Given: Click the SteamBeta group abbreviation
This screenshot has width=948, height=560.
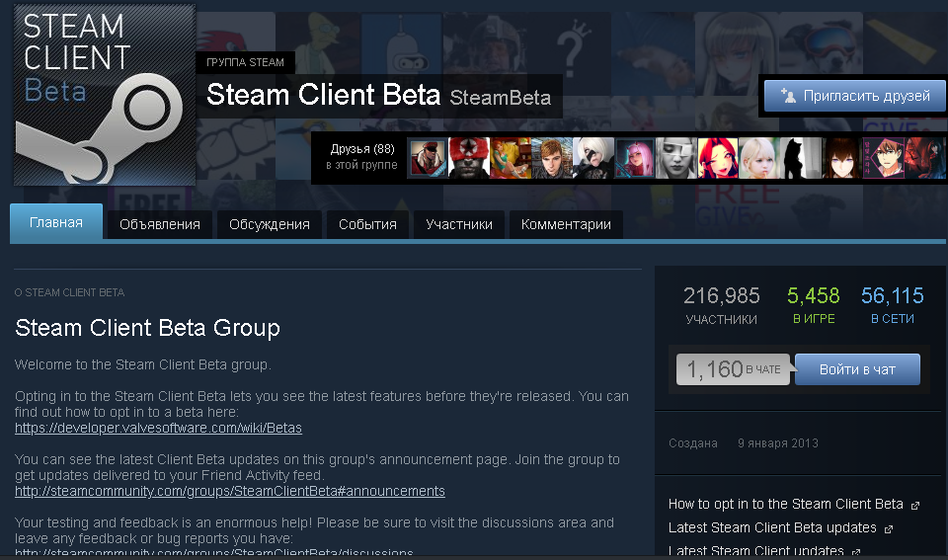Looking at the screenshot, I should [501, 98].
